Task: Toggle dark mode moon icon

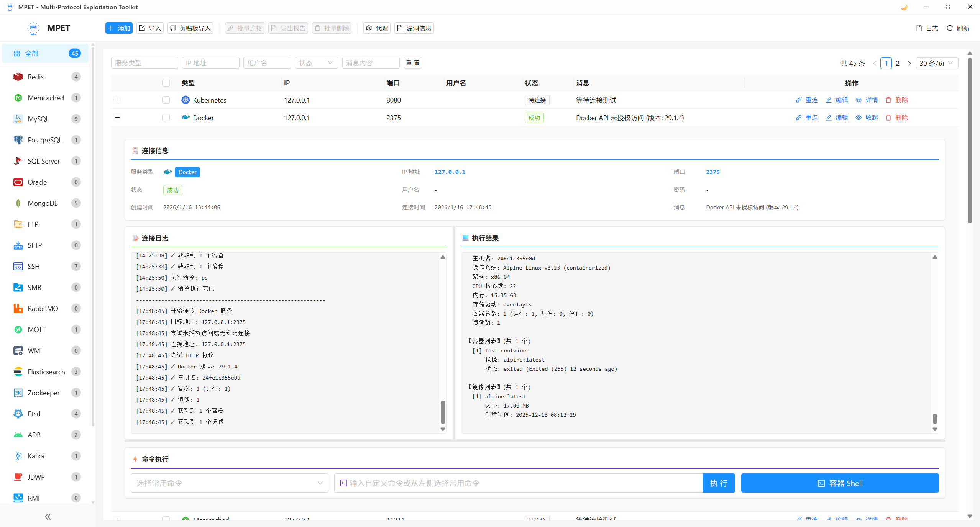Action: (904, 7)
